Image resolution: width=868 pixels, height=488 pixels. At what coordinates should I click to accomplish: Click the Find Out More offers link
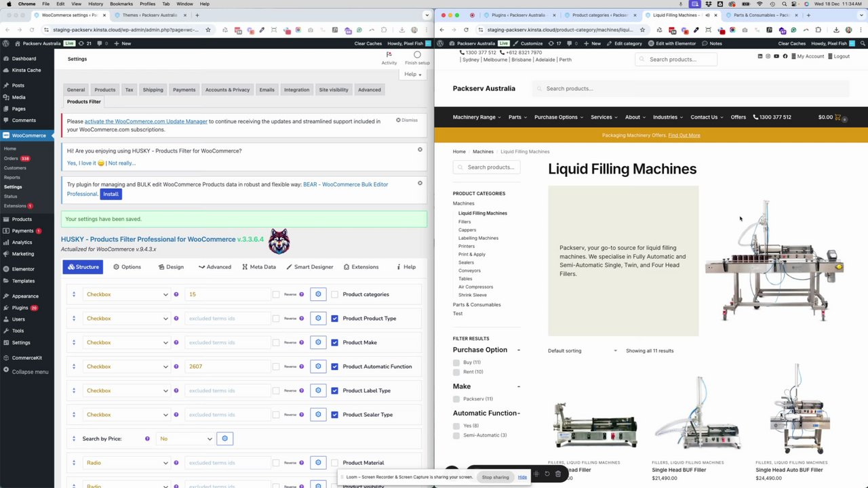[684, 136]
